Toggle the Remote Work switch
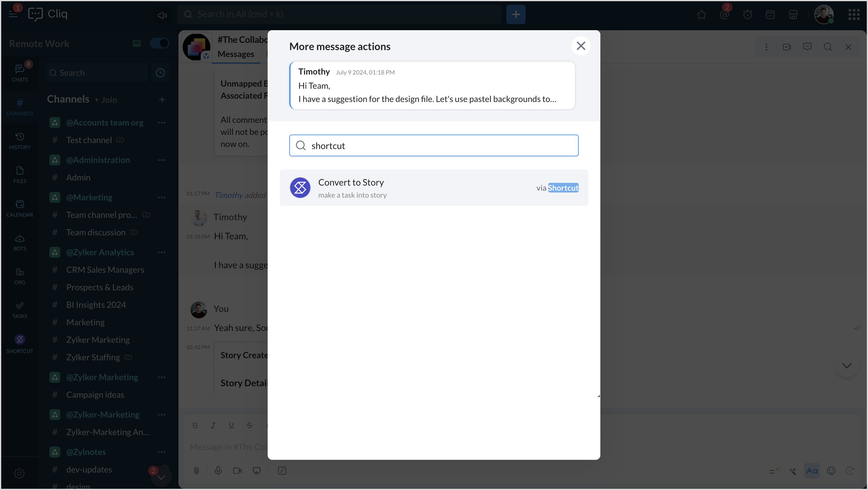 coord(159,43)
